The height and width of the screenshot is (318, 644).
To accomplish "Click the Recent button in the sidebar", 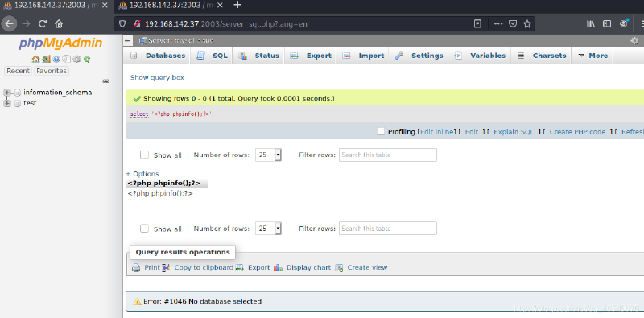I will (18, 71).
